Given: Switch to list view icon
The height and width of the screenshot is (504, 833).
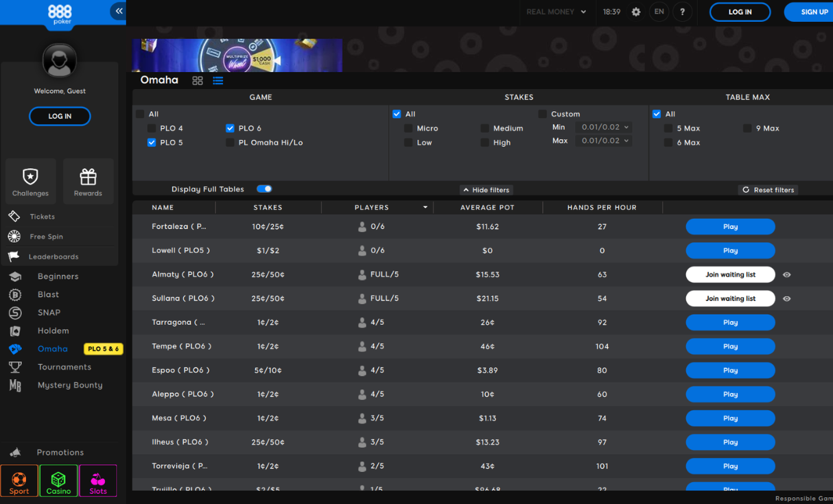Looking at the screenshot, I should click(218, 80).
